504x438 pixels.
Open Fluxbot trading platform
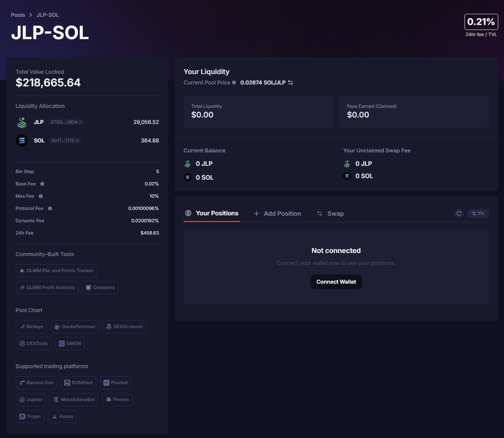point(115,383)
